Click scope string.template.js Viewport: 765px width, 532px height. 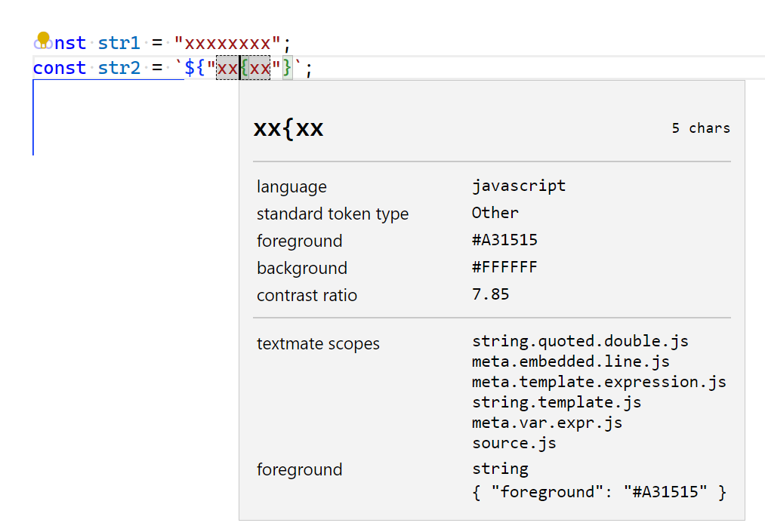(x=557, y=403)
